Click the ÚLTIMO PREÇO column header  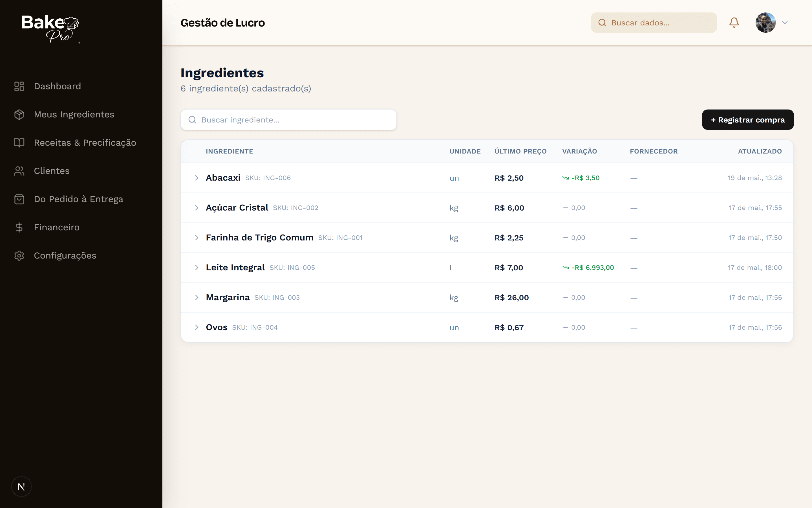[x=520, y=151]
